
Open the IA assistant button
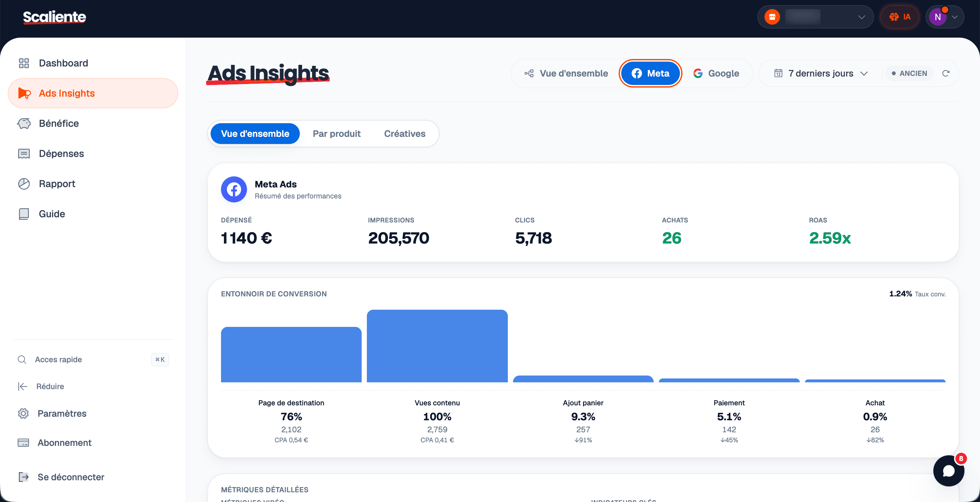click(x=900, y=17)
